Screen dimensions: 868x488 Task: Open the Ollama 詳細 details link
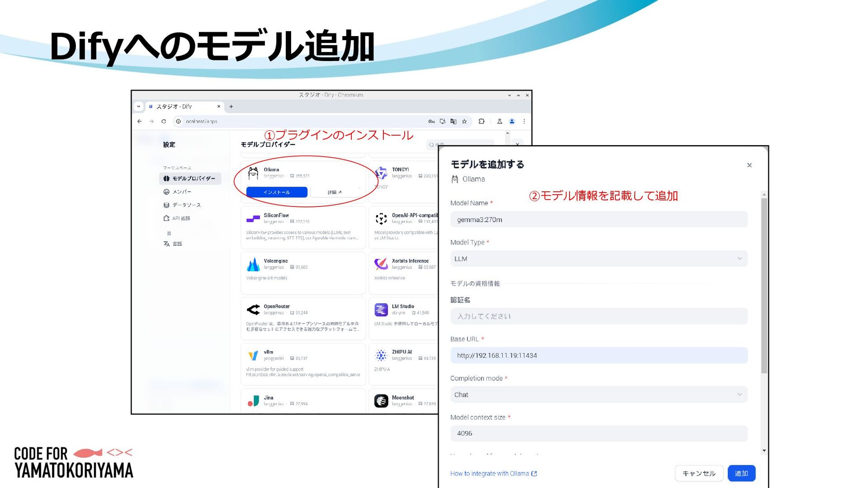point(335,192)
